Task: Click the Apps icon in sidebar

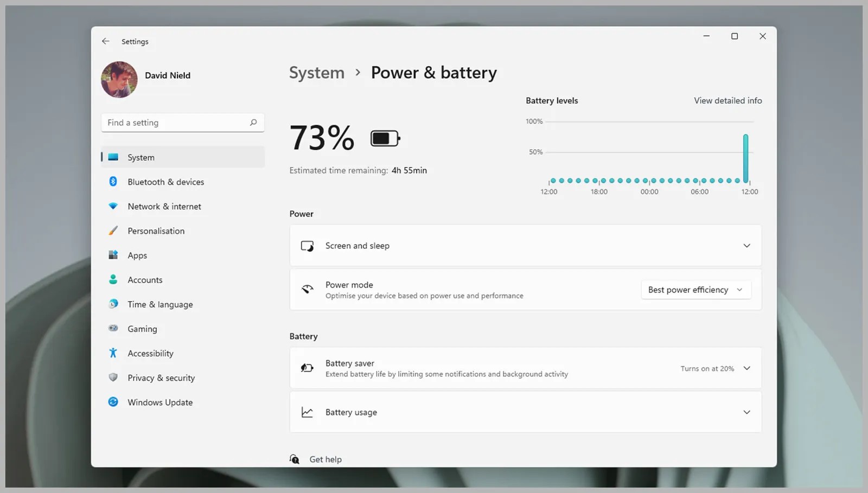Action: pyautogui.click(x=113, y=255)
